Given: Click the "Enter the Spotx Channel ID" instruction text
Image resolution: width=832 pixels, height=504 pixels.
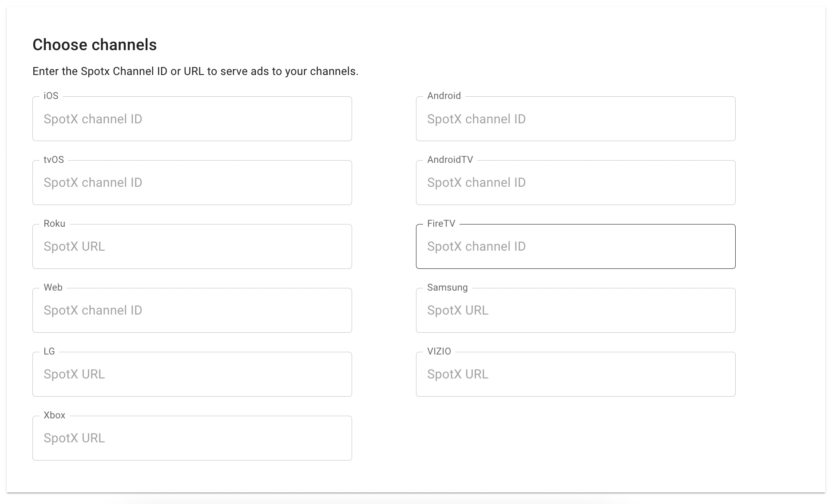Looking at the screenshot, I should 195,71.
